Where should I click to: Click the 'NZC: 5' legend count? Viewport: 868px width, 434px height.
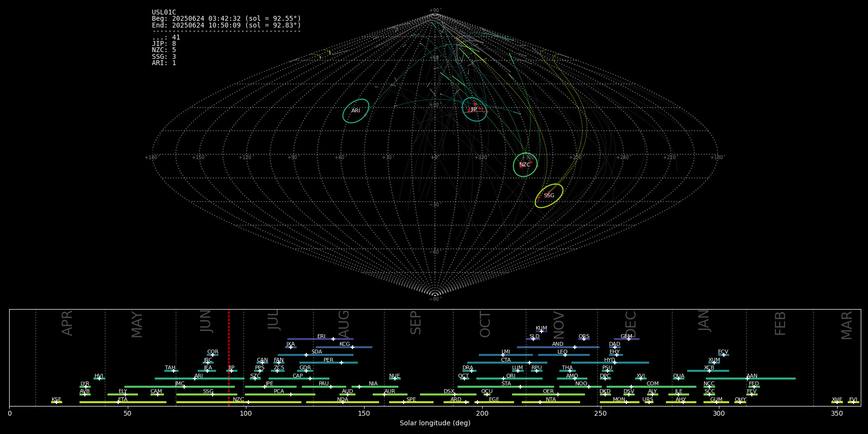pyautogui.click(x=164, y=50)
